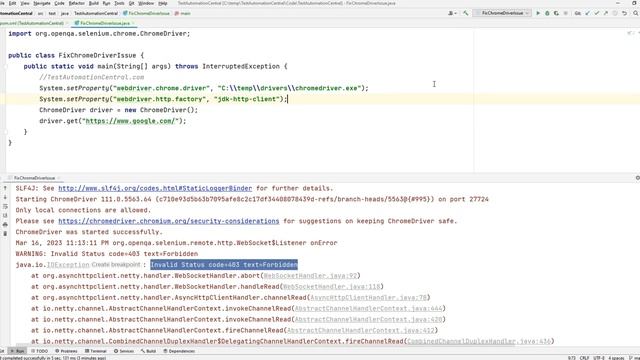The height and width of the screenshot is (360, 640).
Task: Click the Rollback undo arrow icon
Action: (x=624, y=13)
